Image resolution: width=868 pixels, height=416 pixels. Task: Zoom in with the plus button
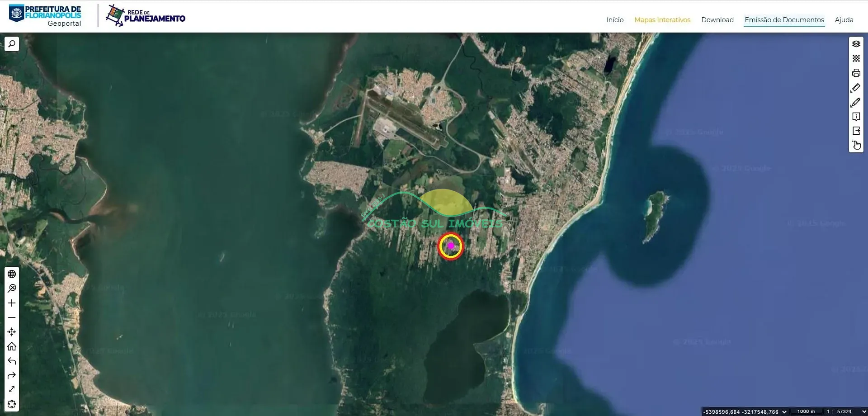[12, 303]
